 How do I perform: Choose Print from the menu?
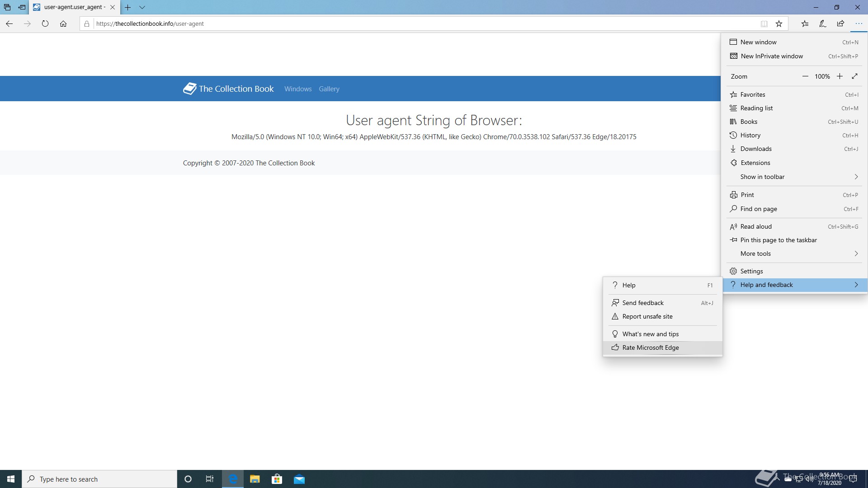[794, 195]
